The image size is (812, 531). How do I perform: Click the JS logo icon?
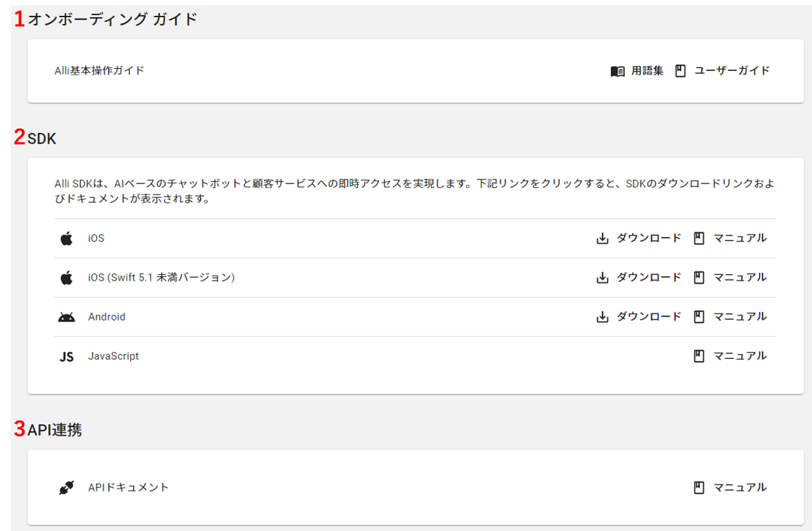pos(66,357)
